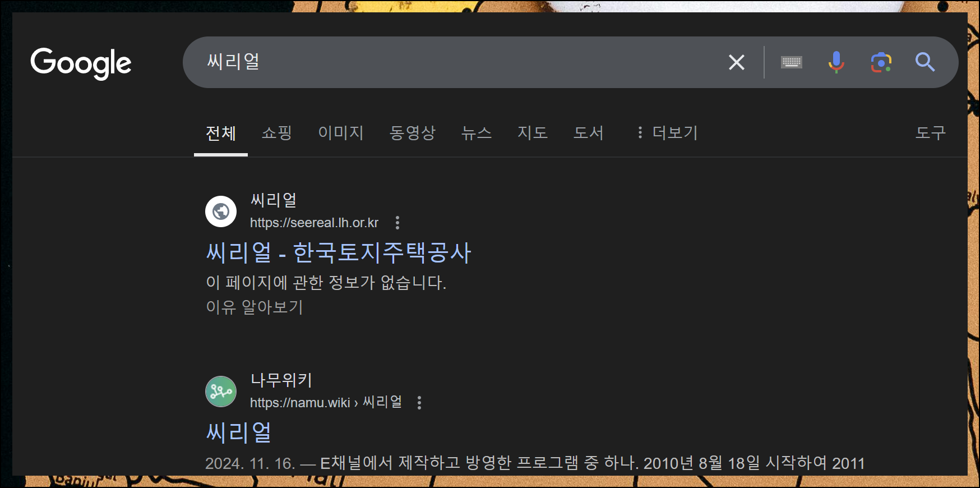
Task: Go to the 지도 tab
Action: click(533, 133)
